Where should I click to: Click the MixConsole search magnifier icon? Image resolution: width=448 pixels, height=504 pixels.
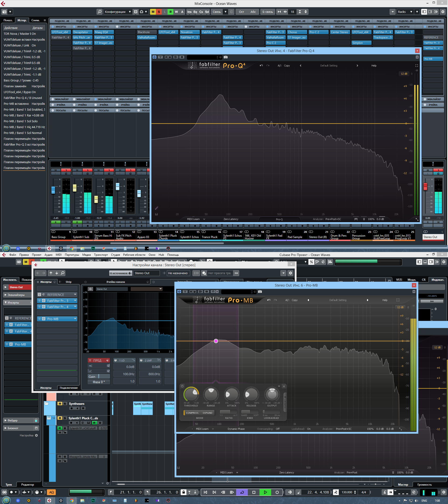[x=99, y=12]
